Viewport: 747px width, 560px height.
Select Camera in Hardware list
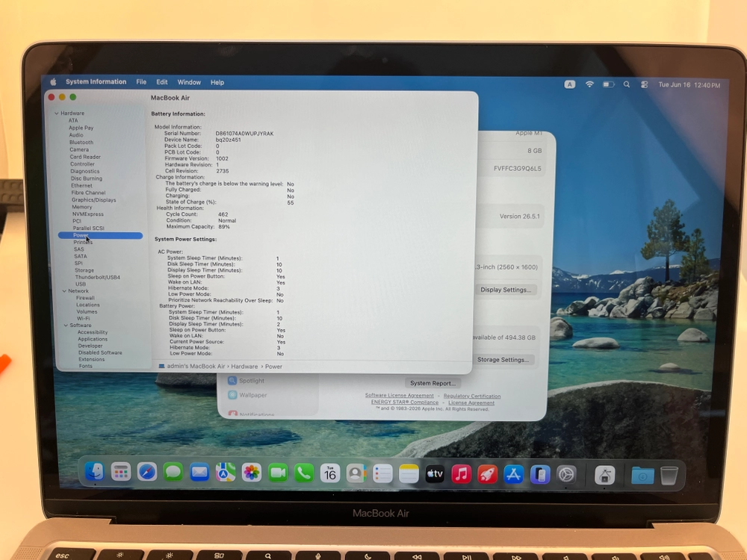coord(79,149)
